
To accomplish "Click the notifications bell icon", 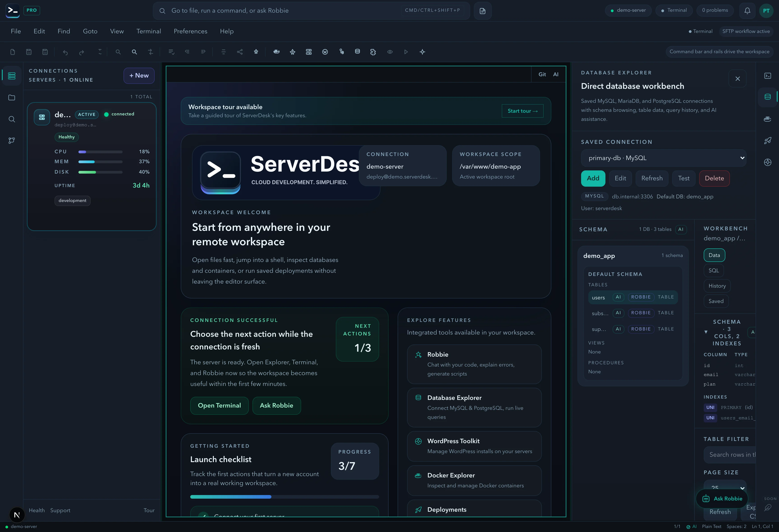I will pos(747,11).
